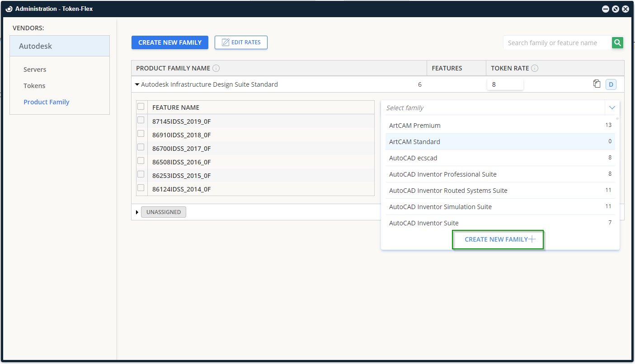Image resolution: width=635 pixels, height=364 pixels.
Task: Click the copy icon in the family row
Action: 597,84
